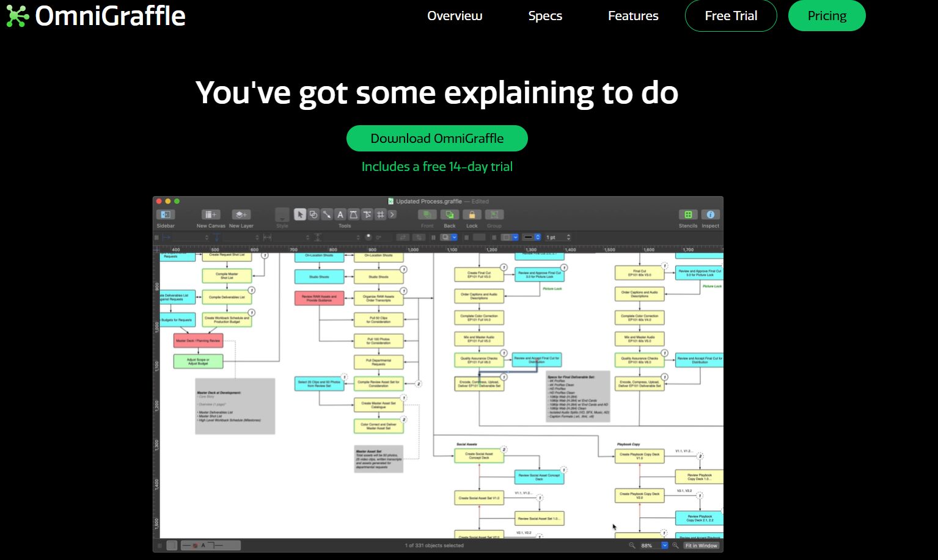Click Download OmniGraffle button
The width and height of the screenshot is (938, 560).
tap(437, 138)
